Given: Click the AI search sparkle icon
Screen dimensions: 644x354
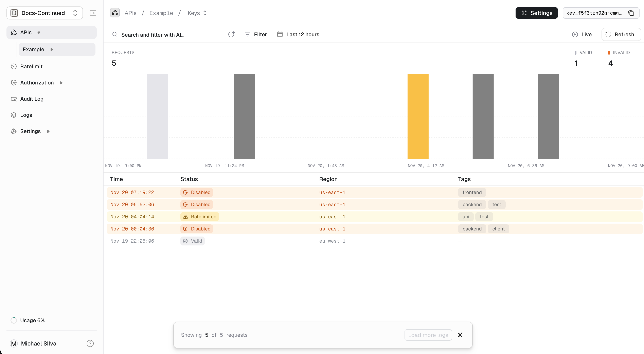Looking at the screenshot, I should coord(231,35).
